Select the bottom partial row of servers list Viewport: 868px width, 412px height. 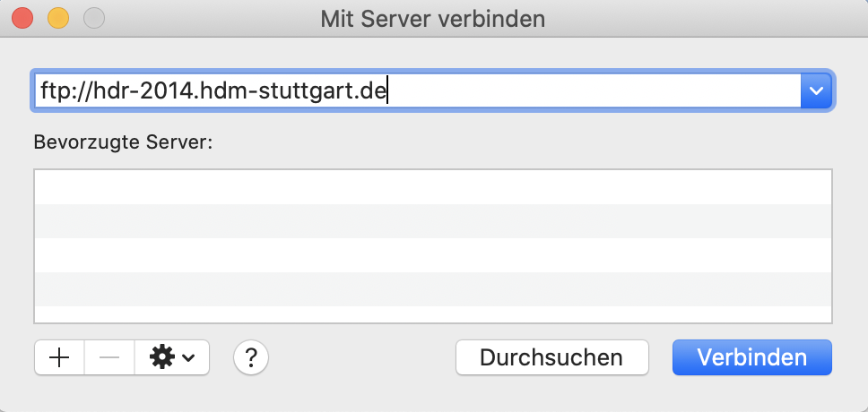(433, 314)
